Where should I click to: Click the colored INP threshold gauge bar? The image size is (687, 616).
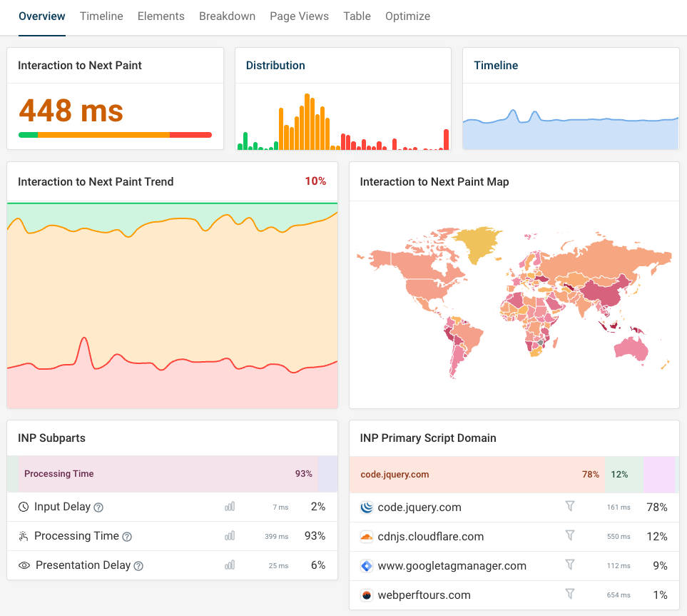[x=115, y=134]
